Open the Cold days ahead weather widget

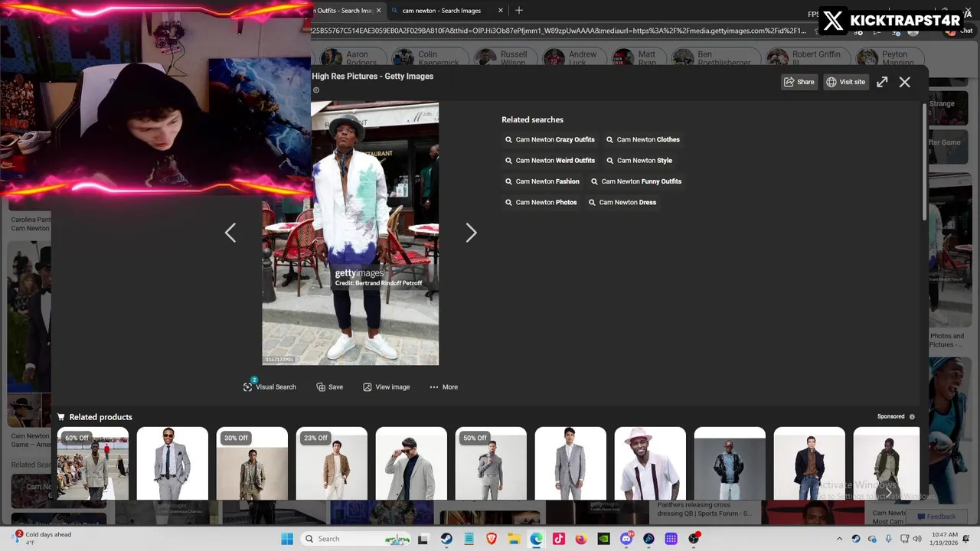click(42, 539)
